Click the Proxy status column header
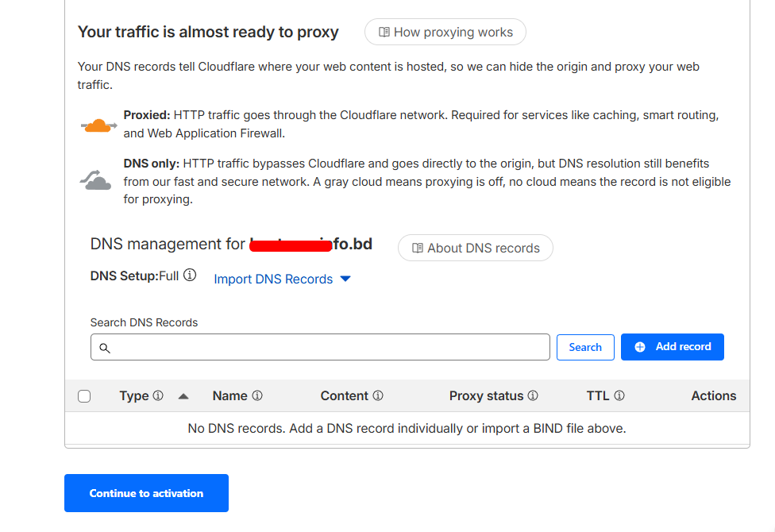This screenshot has width=775, height=532. pos(486,395)
